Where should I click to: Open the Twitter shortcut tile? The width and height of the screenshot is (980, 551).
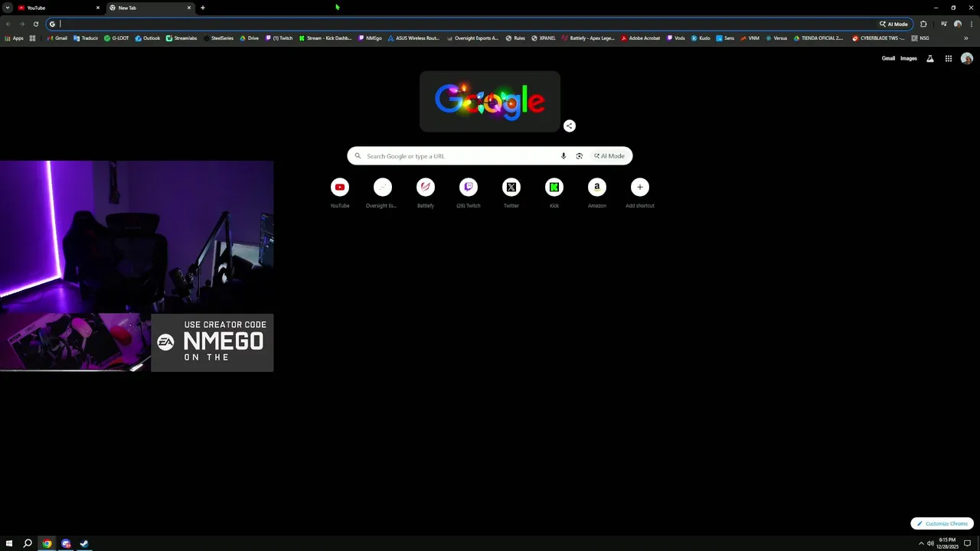pos(511,193)
